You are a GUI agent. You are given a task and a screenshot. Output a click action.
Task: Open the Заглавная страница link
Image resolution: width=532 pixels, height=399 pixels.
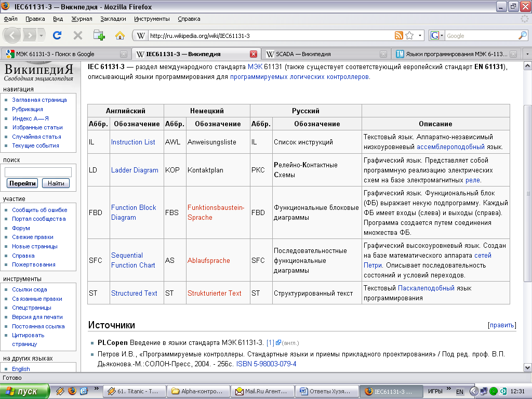pos(39,100)
